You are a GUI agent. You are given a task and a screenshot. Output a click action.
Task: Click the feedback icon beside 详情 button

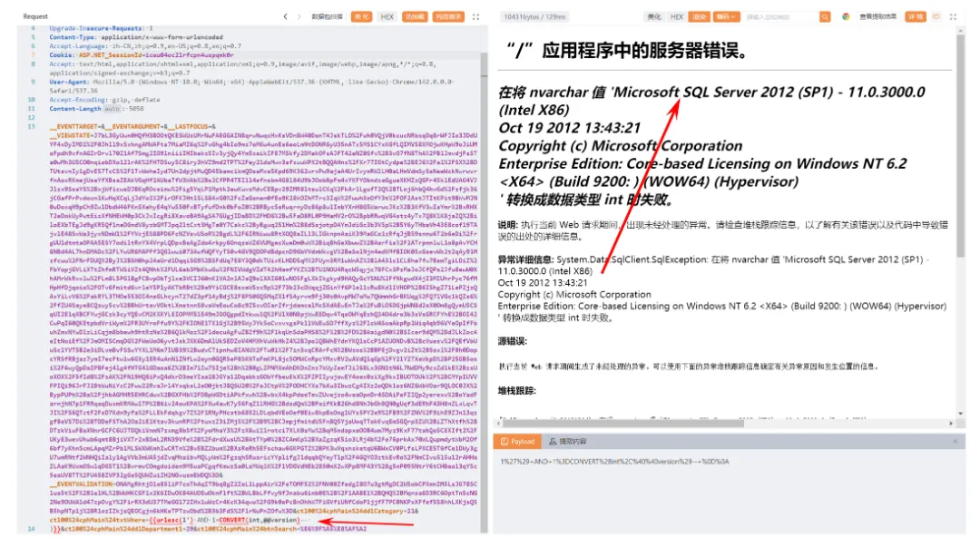click(x=936, y=15)
